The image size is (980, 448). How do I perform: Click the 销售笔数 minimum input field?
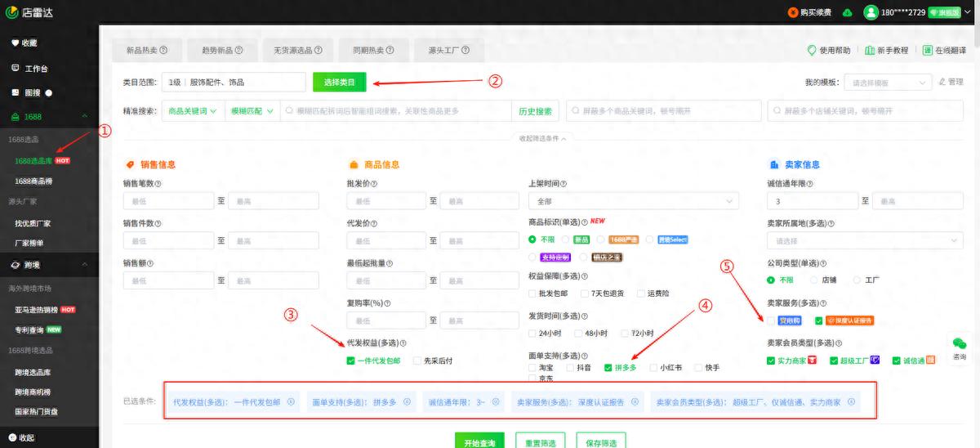[x=167, y=201]
